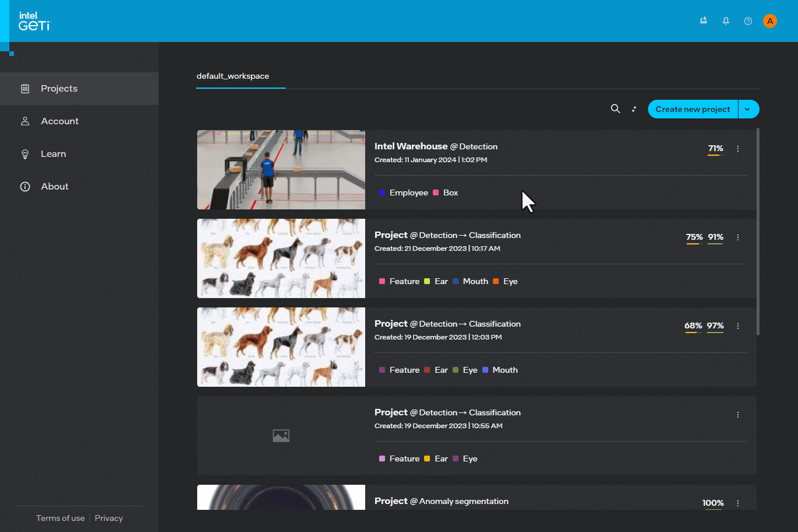Open the help question mark icon
The height and width of the screenshot is (532, 798).
[x=748, y=21]
